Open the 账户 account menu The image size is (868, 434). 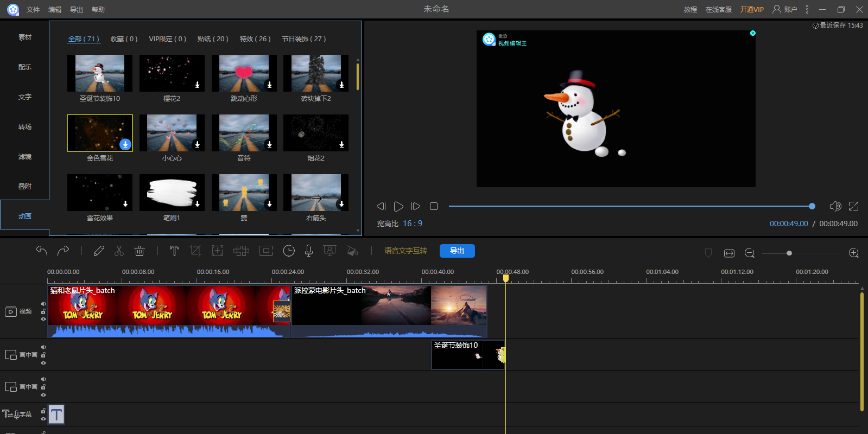pyautogui.click(x=785, y=9)
